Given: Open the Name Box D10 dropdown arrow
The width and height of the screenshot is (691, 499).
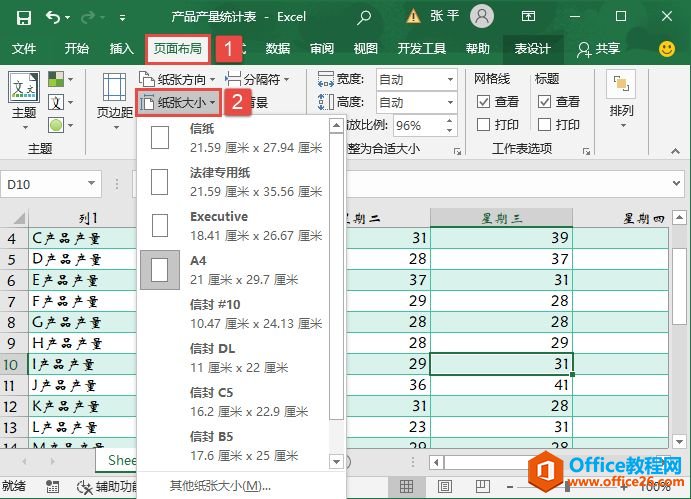Looking at the screenshot, I should (91, 183).
